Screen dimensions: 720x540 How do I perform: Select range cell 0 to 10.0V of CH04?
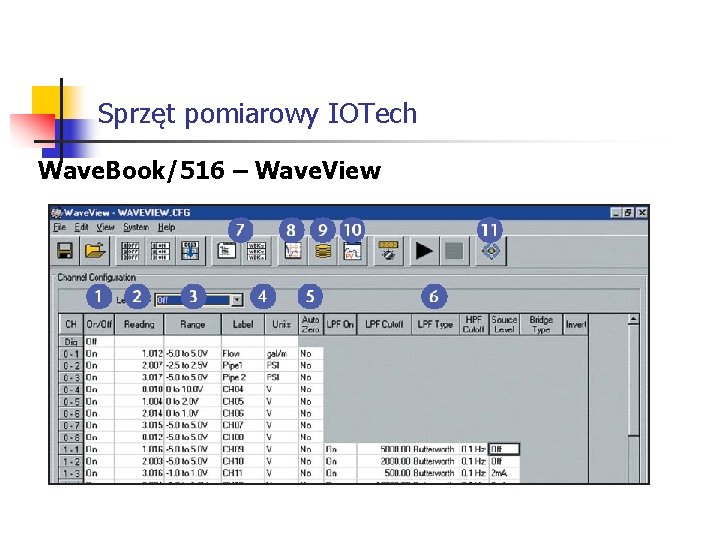(x=192, y=389)
